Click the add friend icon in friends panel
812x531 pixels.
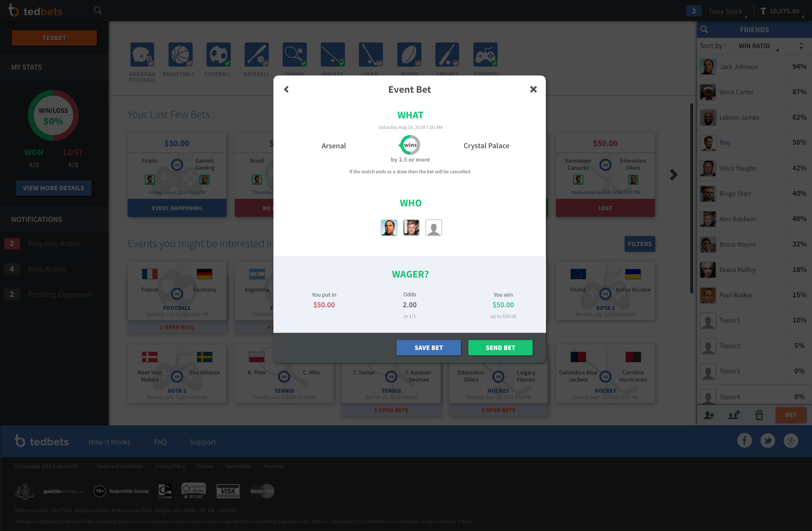click(709, 415)
